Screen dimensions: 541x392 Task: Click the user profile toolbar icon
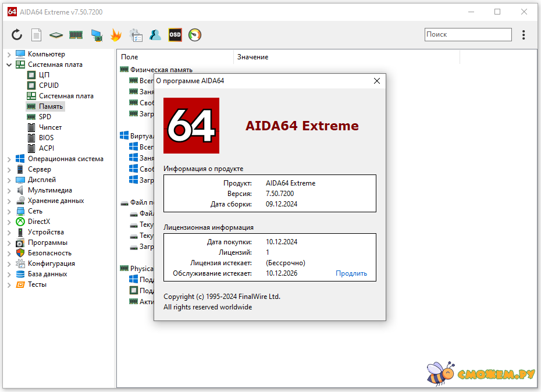pos(155,35)
